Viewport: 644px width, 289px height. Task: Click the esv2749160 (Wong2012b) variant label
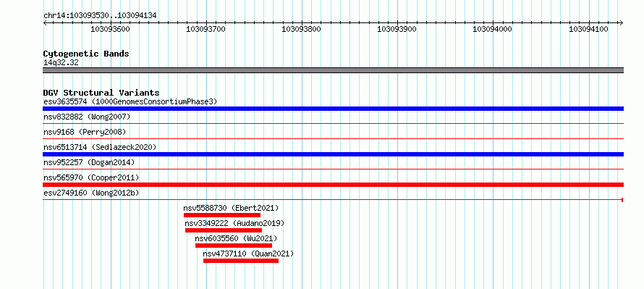pos(91,193)
